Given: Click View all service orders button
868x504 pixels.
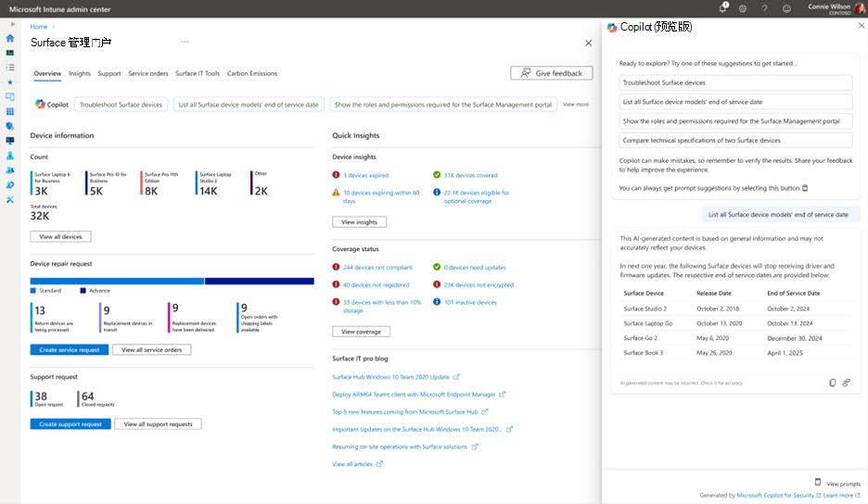Looking at the screenshot, I should point(152,349).
